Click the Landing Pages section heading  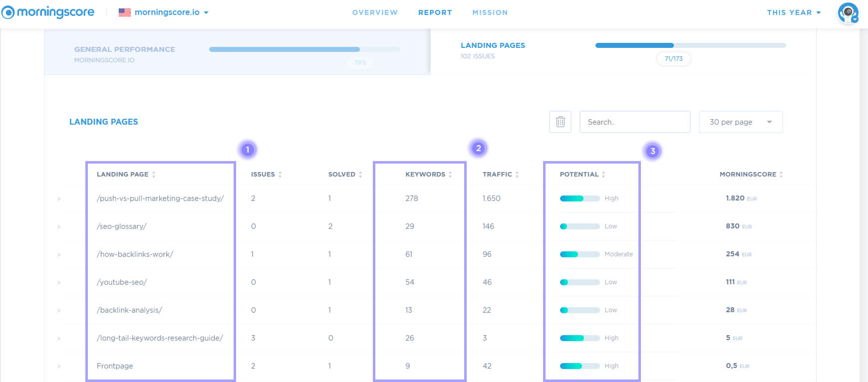coord(103,122)
